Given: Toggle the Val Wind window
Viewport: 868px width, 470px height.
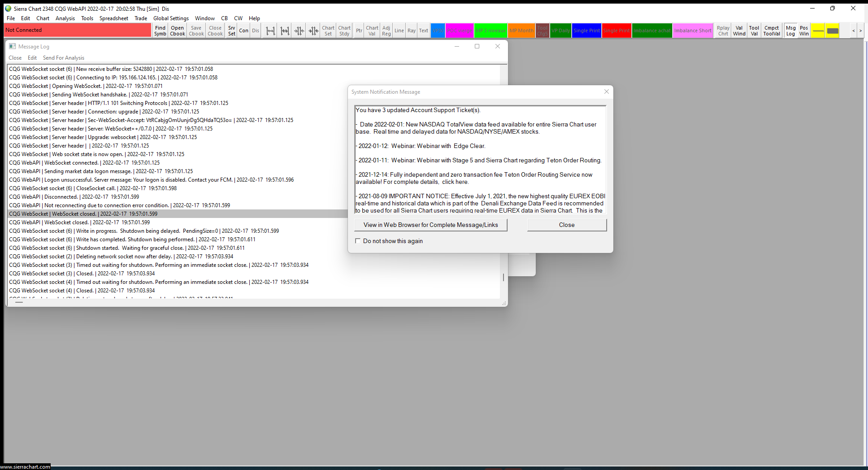Looking at the screenshot, I should 739,30.
